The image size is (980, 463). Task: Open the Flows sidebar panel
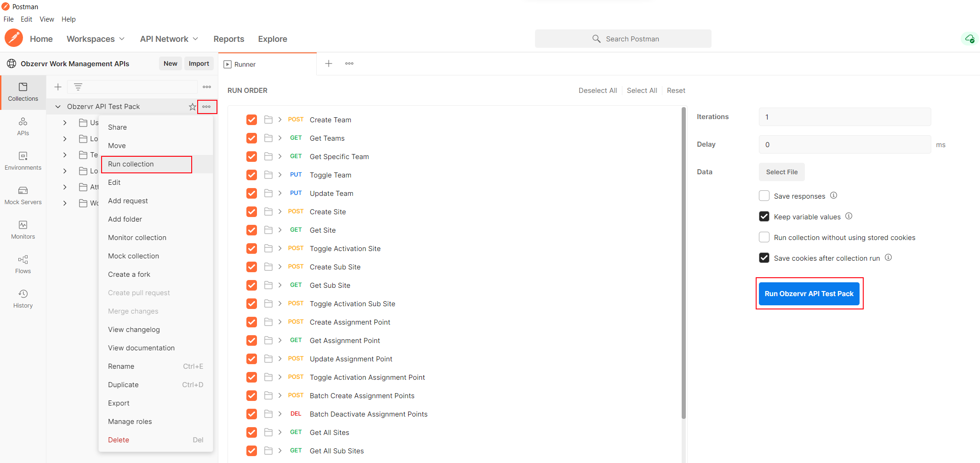23,264
